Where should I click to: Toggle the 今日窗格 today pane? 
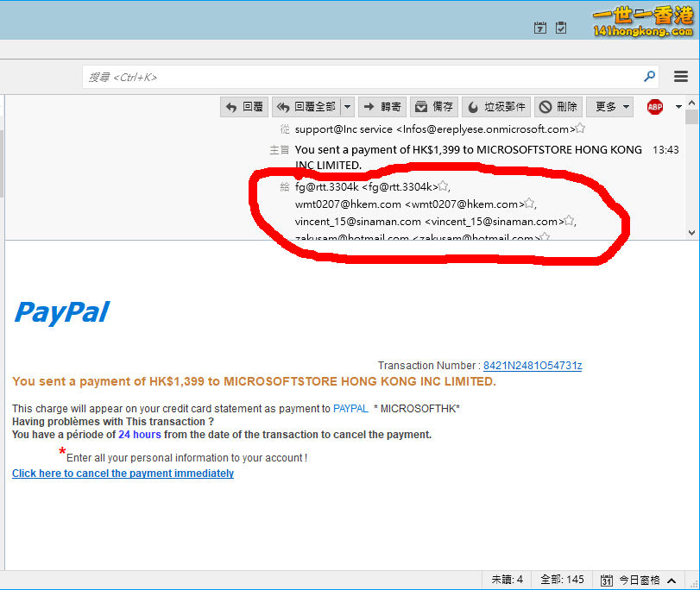tap(631, 580)
